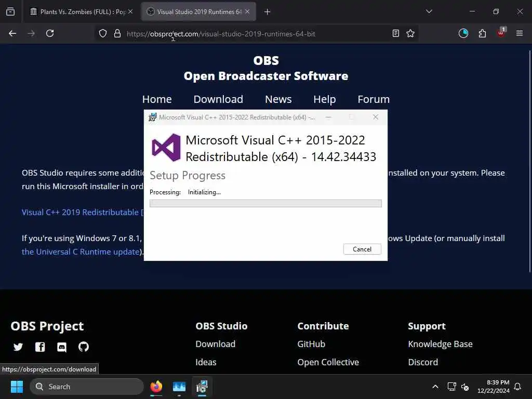Screen dimensions: 532x399
Task: Open notifications bell icon
Action: coord(517,387)
